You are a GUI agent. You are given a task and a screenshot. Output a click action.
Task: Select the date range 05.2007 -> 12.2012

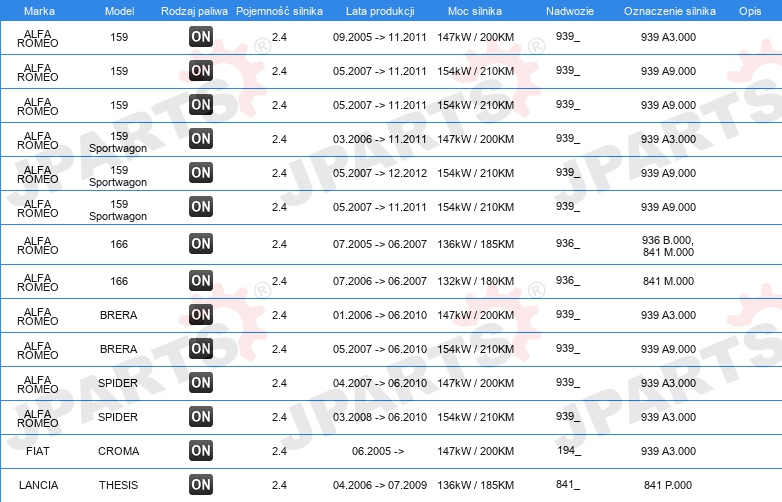click(x=380, y=173)
